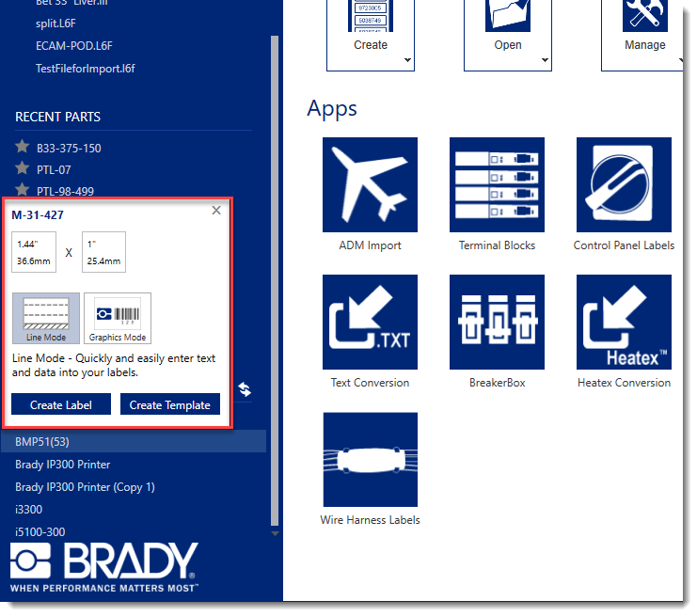Open the ADM Import app
This screenshot has width=697, height=616.
tap(370, 184)
